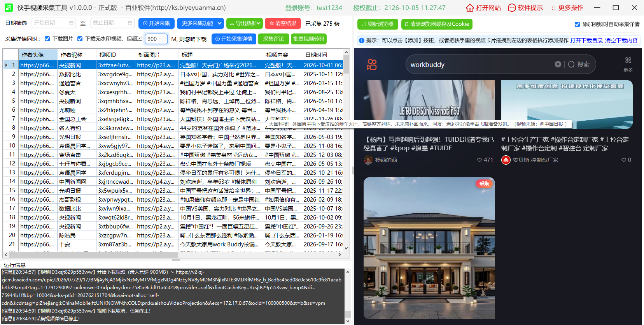Click the 批量视频转码 button
The image size is (644, 325).
coord(308,39)
